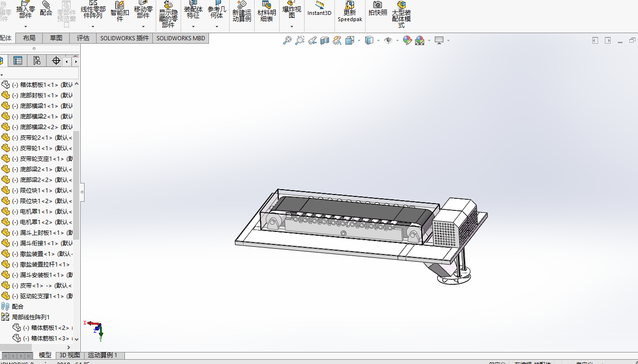Screen dimensions: 638x364
Task: Click the 爆炸视图 exploded view tool
Action: [292, 10]
